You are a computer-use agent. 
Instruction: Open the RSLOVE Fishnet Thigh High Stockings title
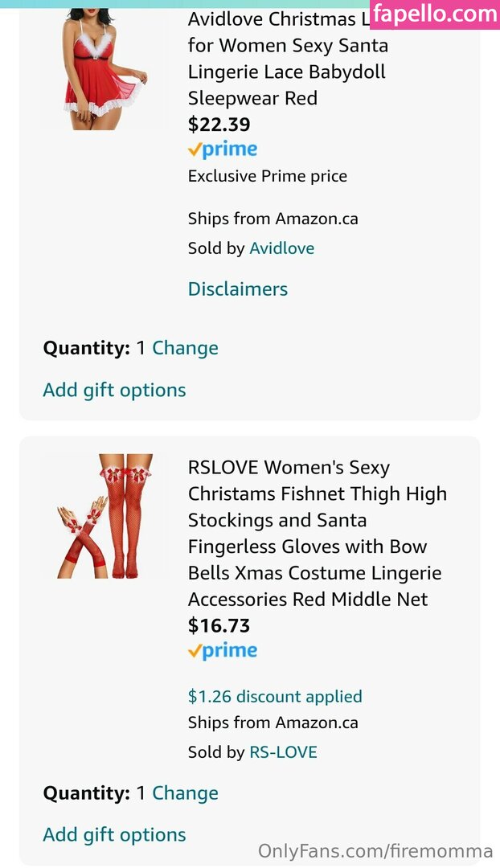coord(318,533)
